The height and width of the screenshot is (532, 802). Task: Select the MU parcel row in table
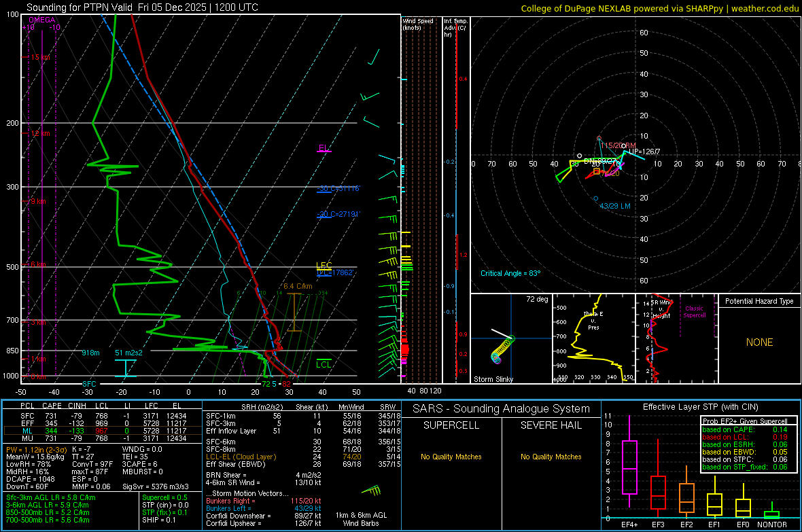tap(103, 438)
